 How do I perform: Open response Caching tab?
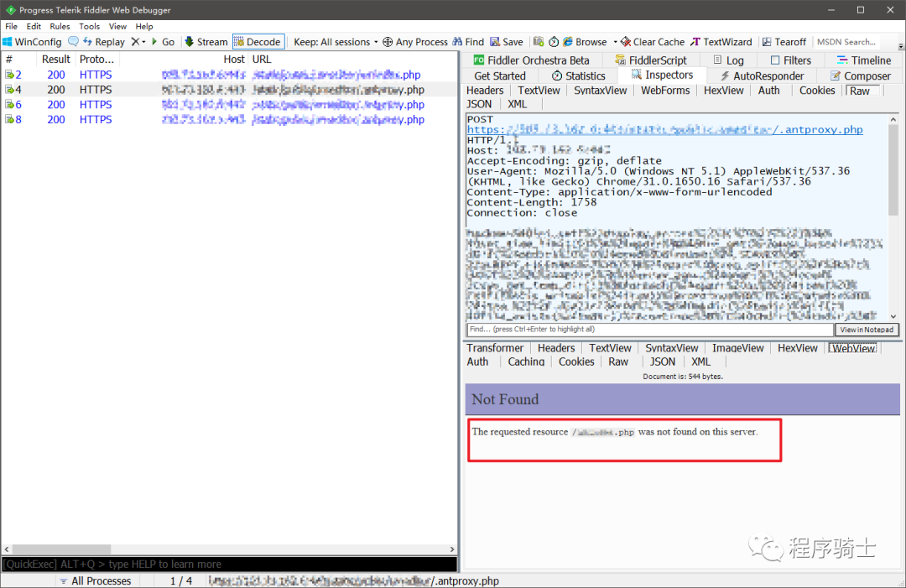526,362
